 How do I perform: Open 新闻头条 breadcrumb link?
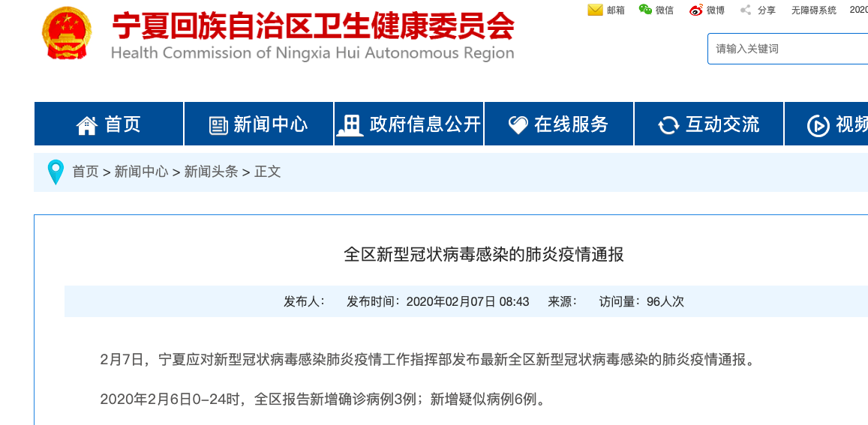tap(211, 172)
